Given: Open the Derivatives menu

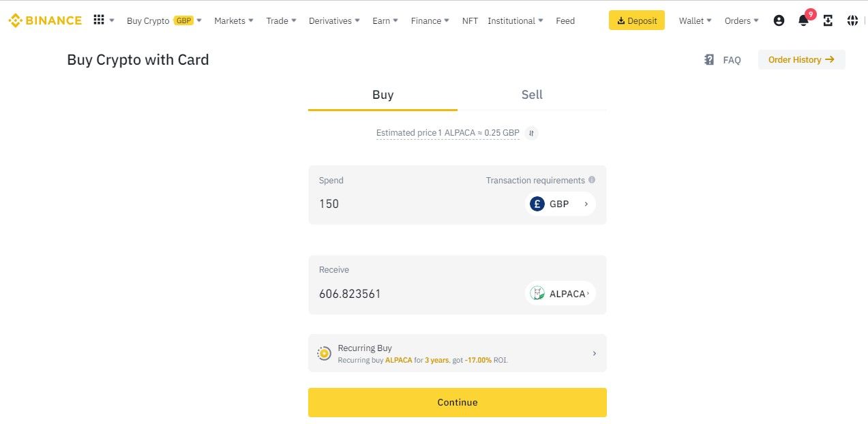Looking at the screenshot, I should pos(334,20).
